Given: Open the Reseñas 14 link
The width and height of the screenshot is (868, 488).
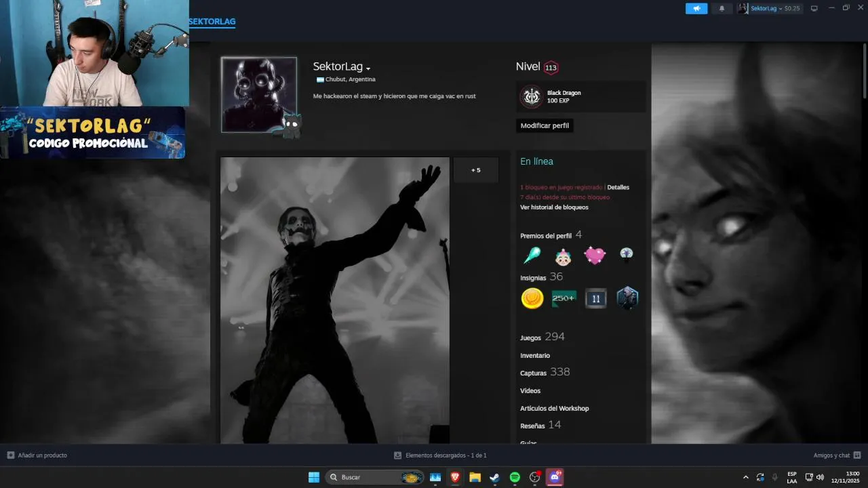Looking at the screenshot, I should [540, 425].
